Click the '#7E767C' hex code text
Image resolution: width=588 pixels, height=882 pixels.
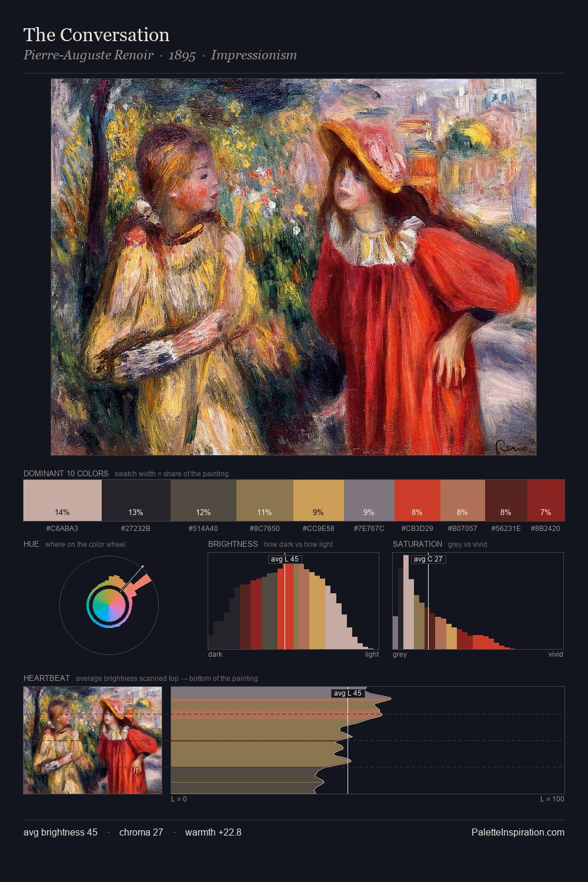(x=369, y=529)
